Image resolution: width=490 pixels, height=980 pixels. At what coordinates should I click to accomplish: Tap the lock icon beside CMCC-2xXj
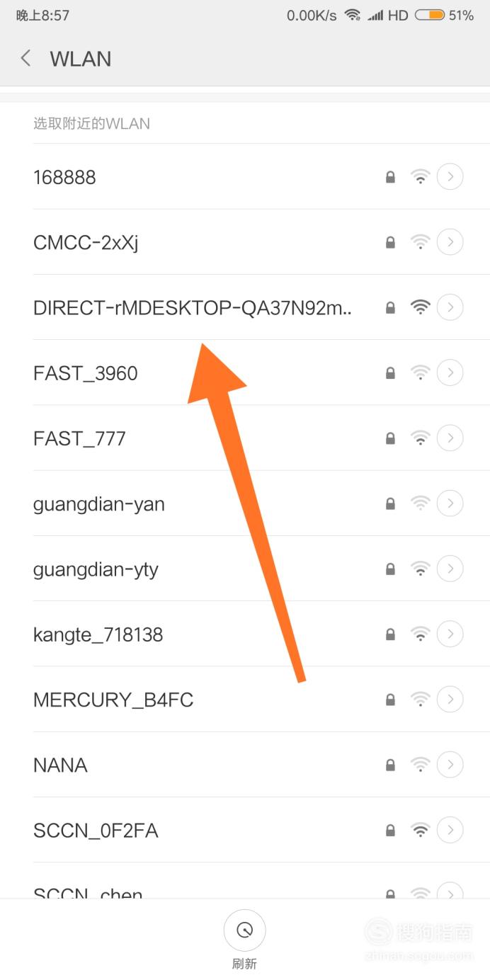pyautogui.click(x=390, y=243)
